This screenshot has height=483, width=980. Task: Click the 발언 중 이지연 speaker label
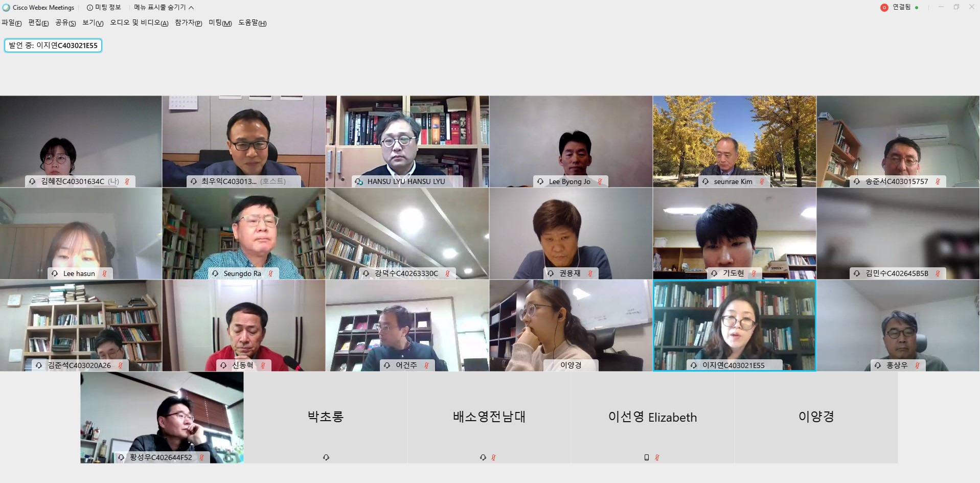point(53,45)
